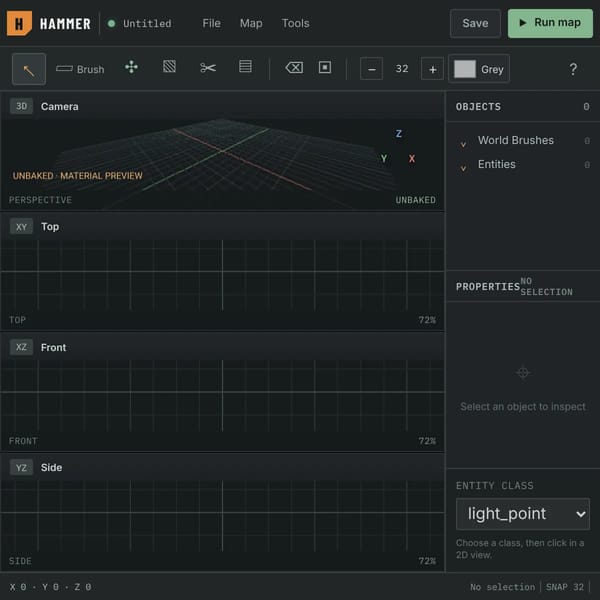Click the XY Top viewport badge
Viewport: 600px width, 600px height.
(21, 227)
